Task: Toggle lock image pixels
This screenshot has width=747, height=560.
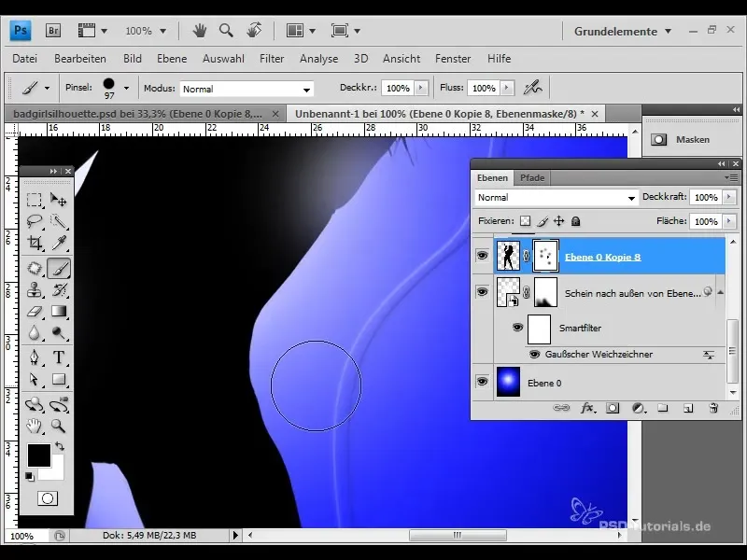Action: pos(543,221)
